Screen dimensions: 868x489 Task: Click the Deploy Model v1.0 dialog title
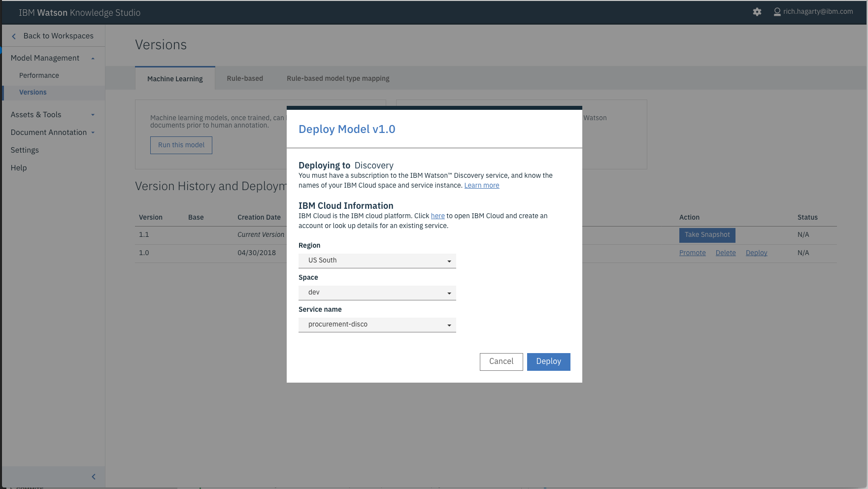pos(347,129)
